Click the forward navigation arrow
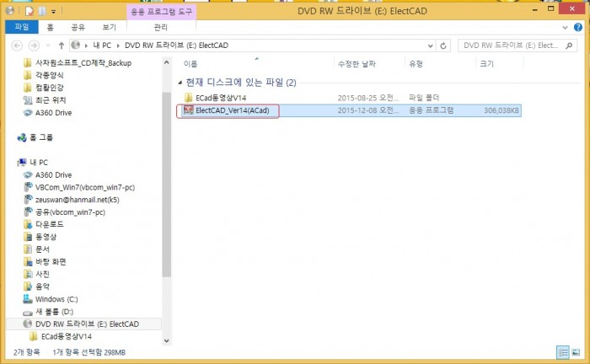The width and height of the screenshot is (590, 364). 34,45
